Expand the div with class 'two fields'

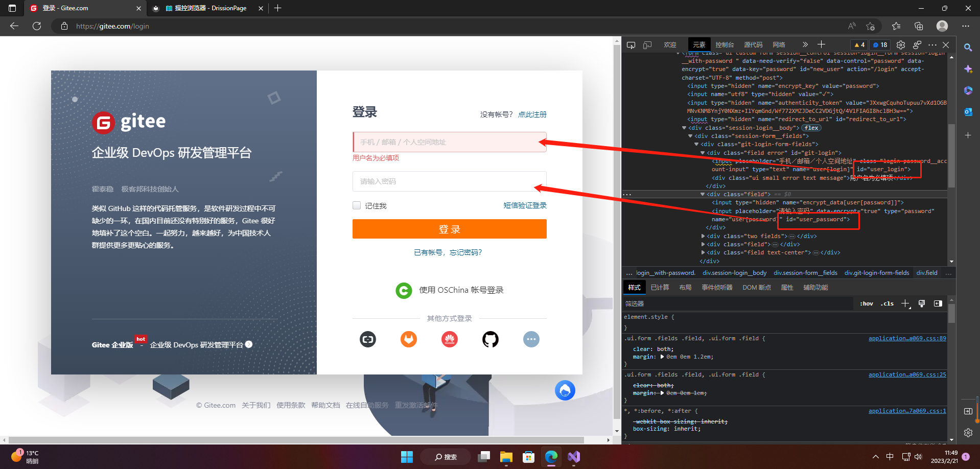(703, 236)
